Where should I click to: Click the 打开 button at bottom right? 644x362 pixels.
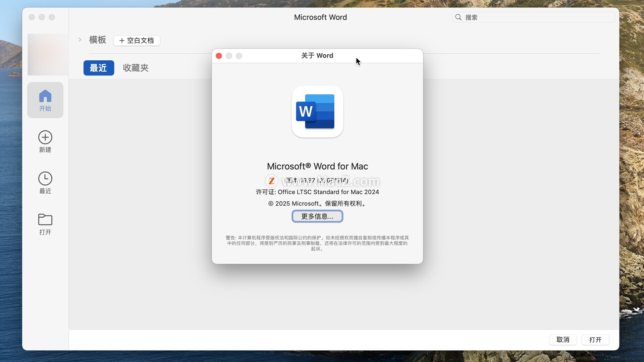tap(595, 340)
